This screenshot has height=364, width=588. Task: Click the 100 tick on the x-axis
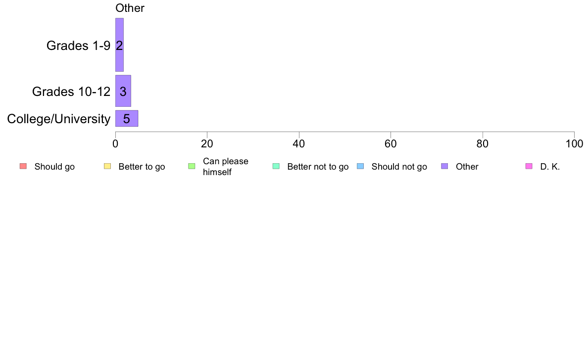574,144
